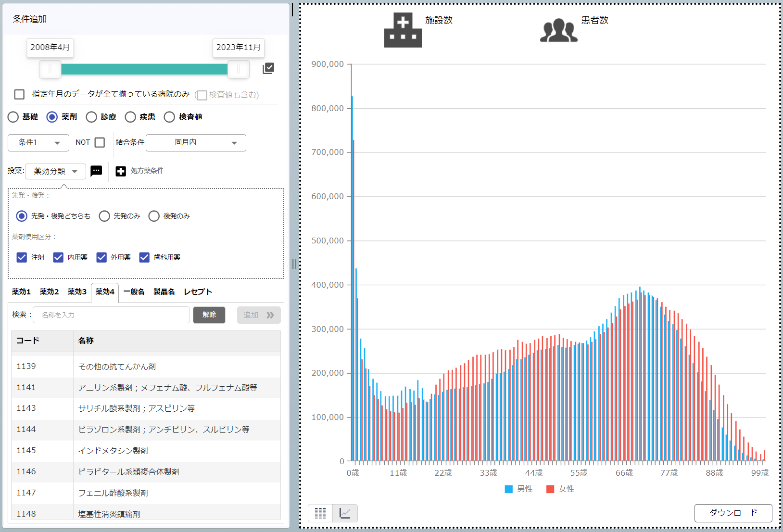Switch to the 薬効2 tab
Image resolution: width=783 pixels, height=532 pixels.
49,291
